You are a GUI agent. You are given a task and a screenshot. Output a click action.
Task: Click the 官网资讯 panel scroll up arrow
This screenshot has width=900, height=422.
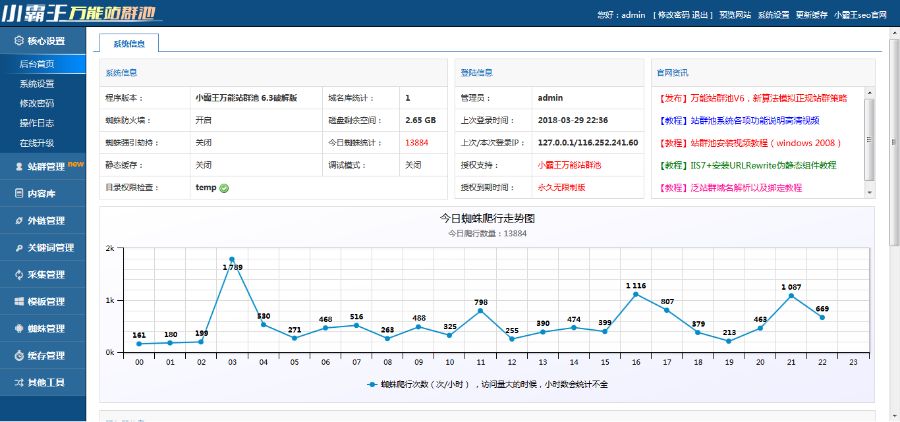pos(870,93)
